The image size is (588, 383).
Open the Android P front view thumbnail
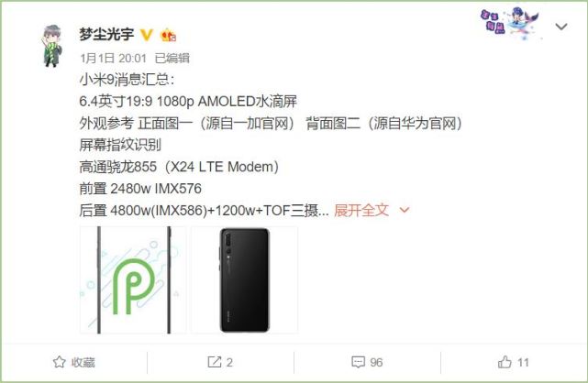[133, 279]
